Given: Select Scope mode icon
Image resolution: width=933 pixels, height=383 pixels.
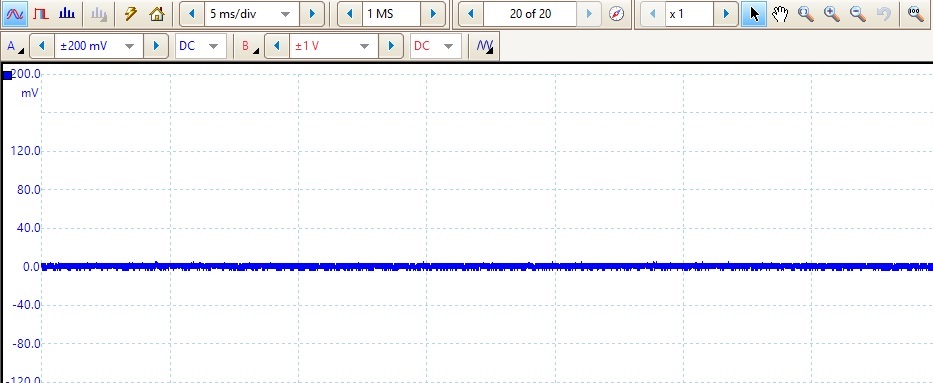Looking at the screenshot, I should pyautogui.click(x=14, y=14).
